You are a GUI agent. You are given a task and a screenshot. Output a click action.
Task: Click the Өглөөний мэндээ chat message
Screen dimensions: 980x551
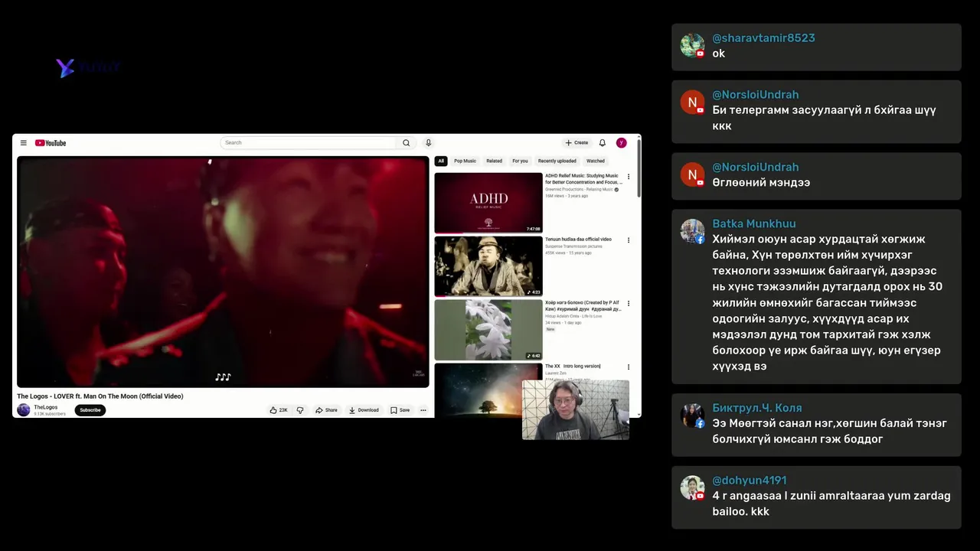761,183
